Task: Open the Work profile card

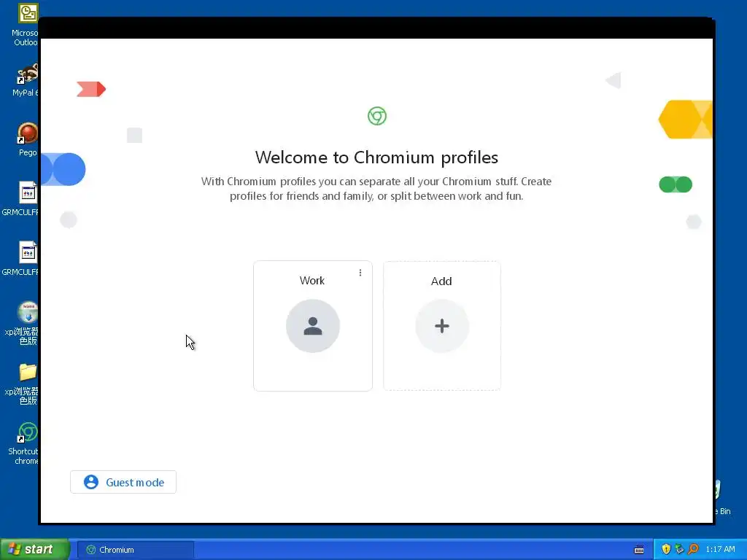Action: click(x=312, y=326)
